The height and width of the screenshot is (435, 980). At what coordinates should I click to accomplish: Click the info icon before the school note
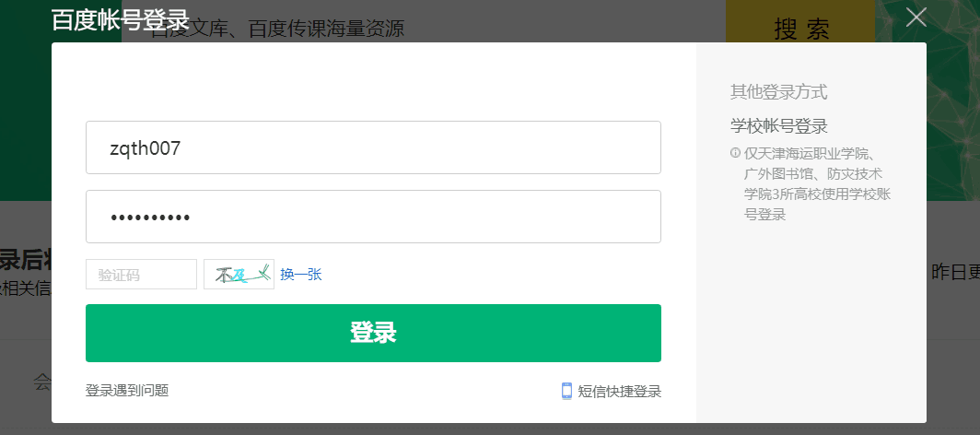click(x=735, y=153)
